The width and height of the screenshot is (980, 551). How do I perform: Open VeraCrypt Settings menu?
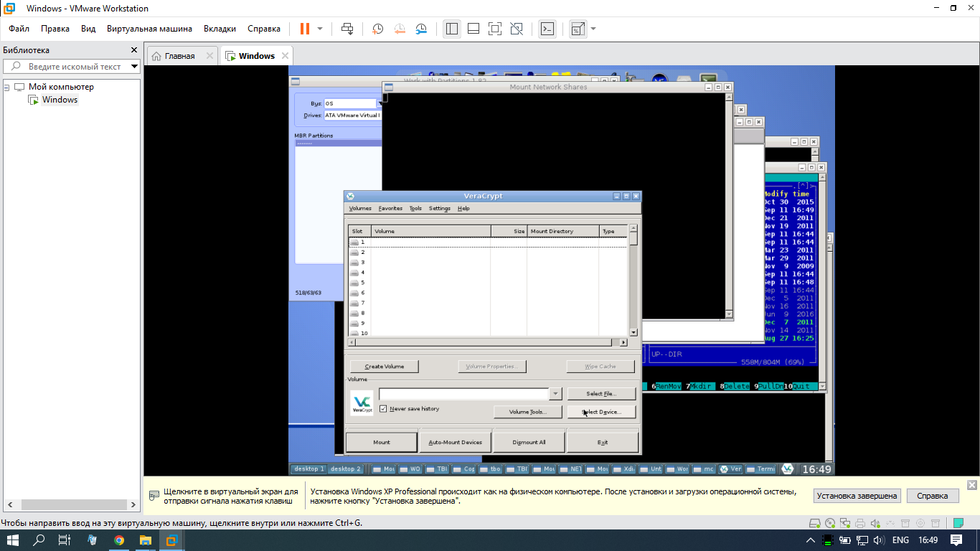click(440, 209)
